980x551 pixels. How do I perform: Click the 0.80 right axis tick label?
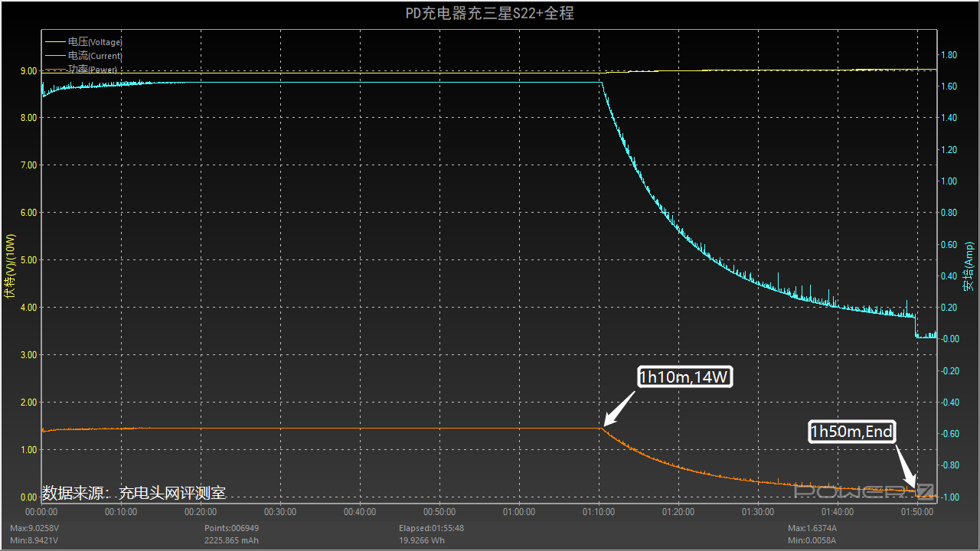pos(949,213)
